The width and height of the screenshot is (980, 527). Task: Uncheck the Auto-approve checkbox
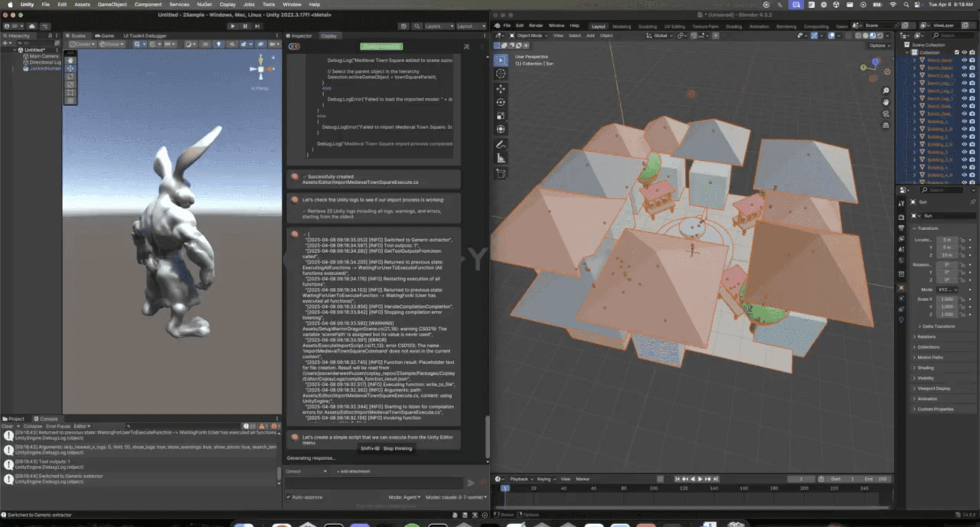[x=289, y=497]
